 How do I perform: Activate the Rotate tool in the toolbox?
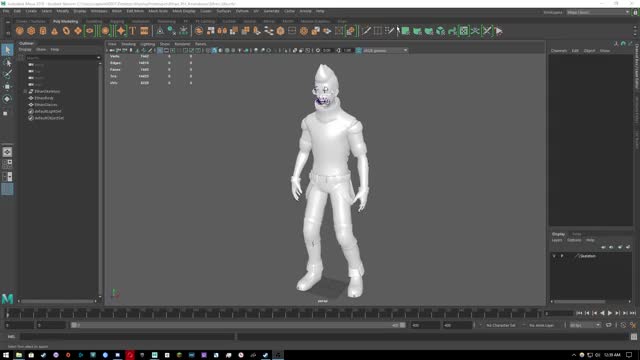pyautogui.click(x=7, y=99)
